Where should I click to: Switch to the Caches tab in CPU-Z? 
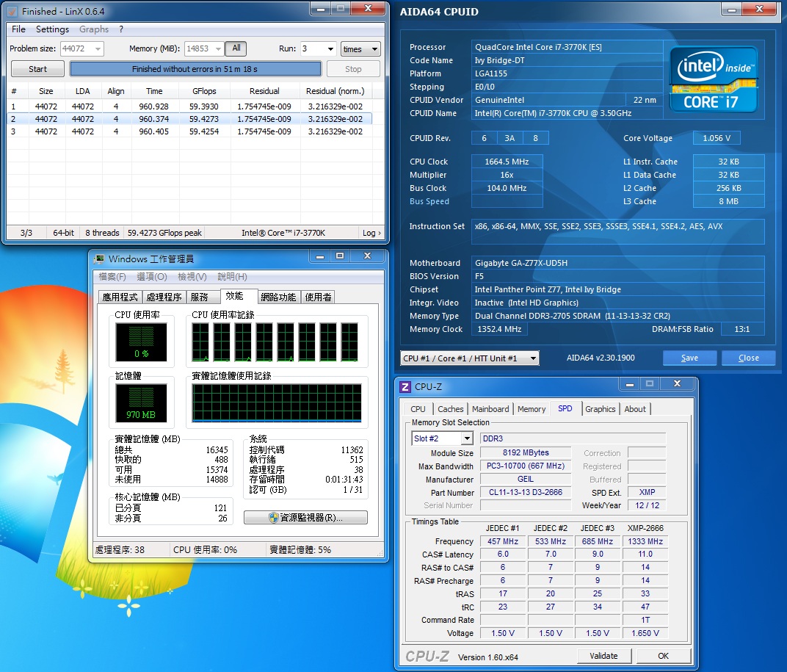(450, 409)
